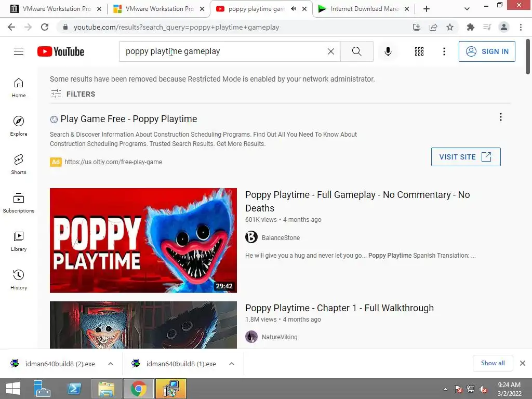Click the page vertical scrollbar
Image resolution: width=532 pixels, height=399 pixels.
point(528,56)
